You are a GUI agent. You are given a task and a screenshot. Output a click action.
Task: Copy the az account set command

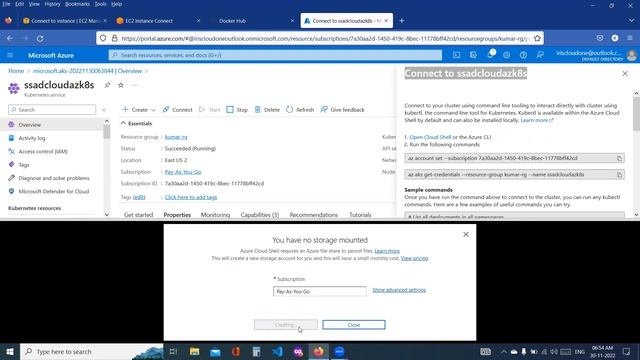619,158
